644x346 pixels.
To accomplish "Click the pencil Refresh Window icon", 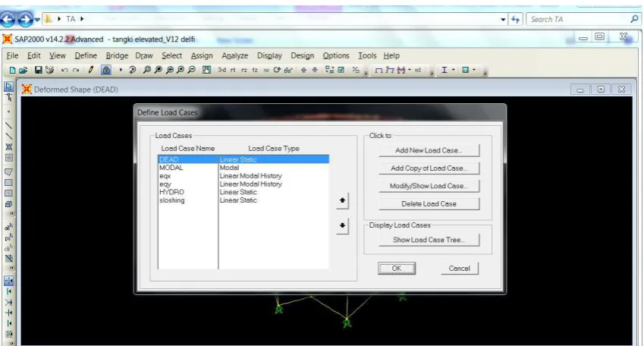I will [91, 71].
